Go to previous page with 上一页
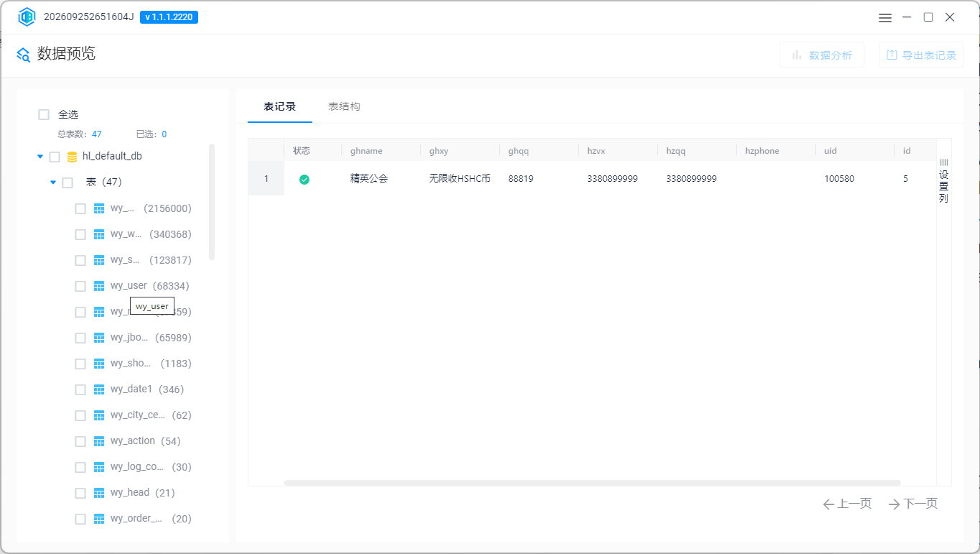Viewport: 980px width, 554px height. [x=847, y=504]
